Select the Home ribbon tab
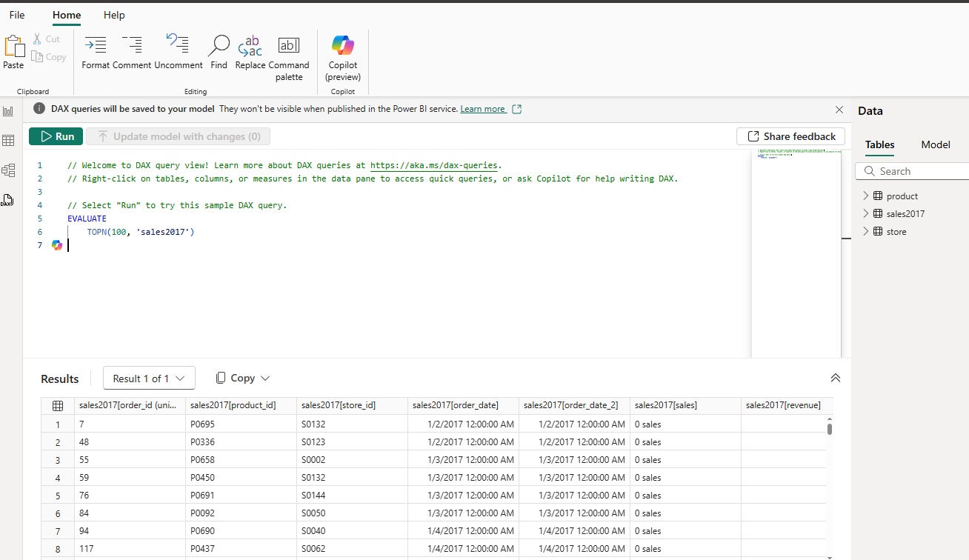 [67, 15]
